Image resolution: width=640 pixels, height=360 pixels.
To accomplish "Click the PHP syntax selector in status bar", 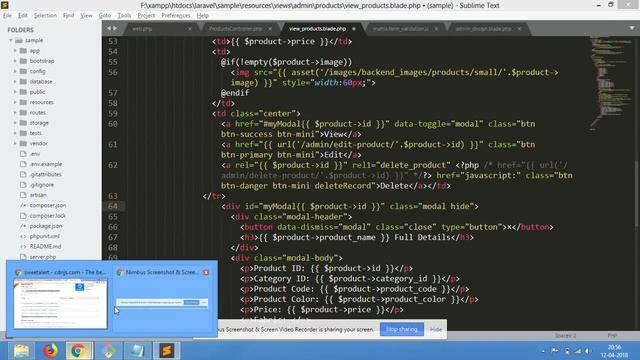I will point(612,336).
